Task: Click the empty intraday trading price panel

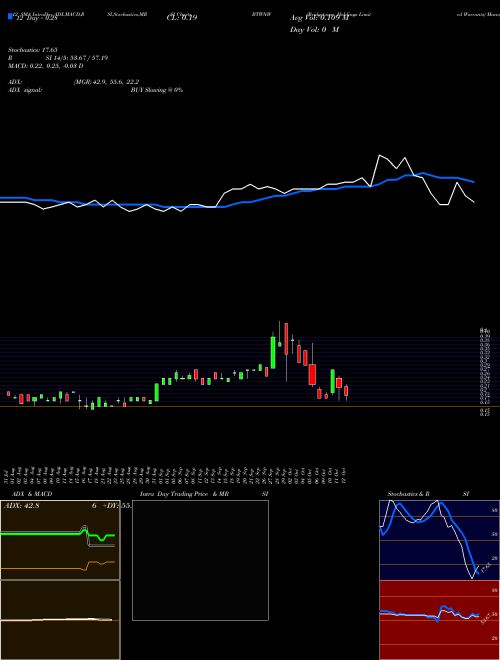Action: [x=200, y=560]
